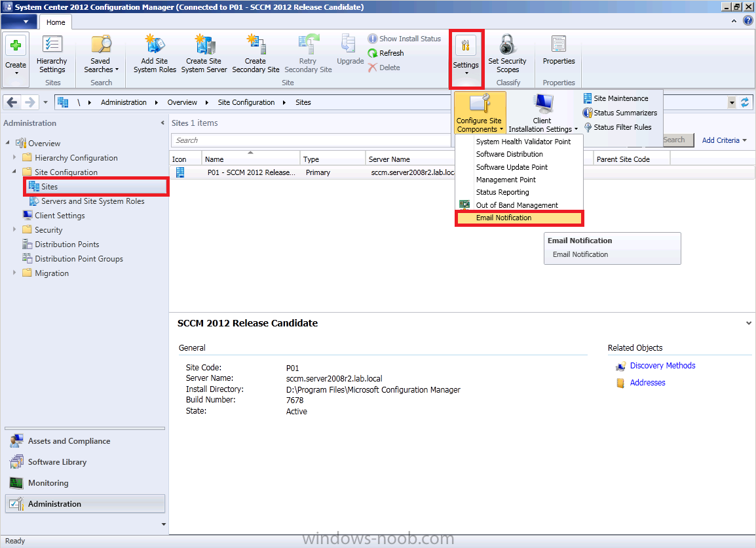Click the address bar refresh icon
Screen dimensions: 756x548
(746, 102)
